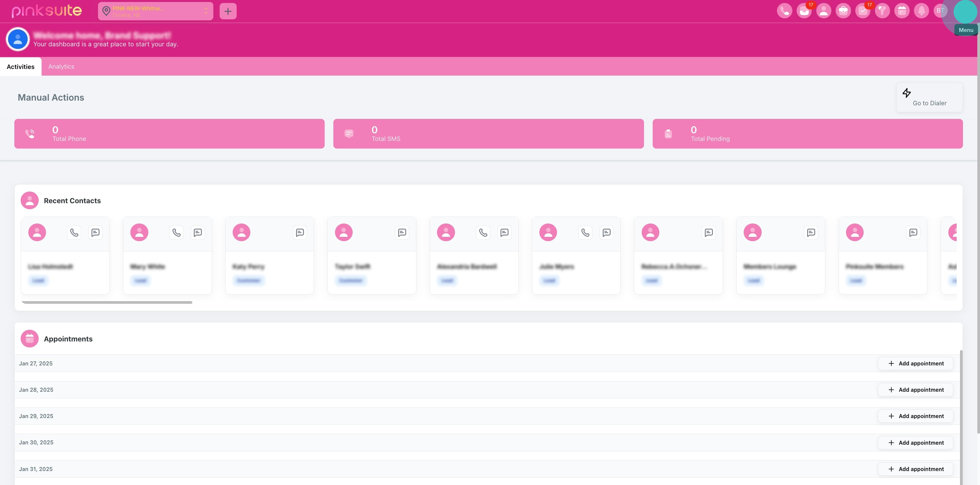Image resolution: width=980 pixels, height=485 pixels.
Task: Open the Total SMS summary card
Action: (x=488, y=134)
